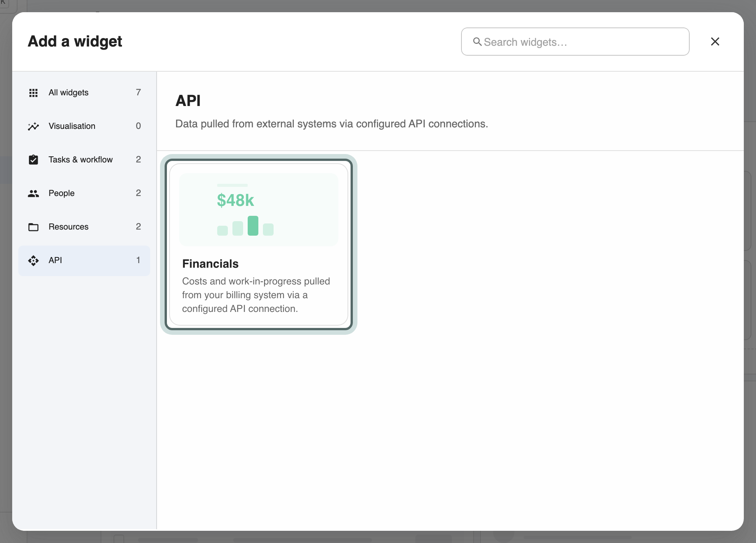Viewport: 756px width, 543px height.
Task: Click the API section heading
Action: (188, 101)
